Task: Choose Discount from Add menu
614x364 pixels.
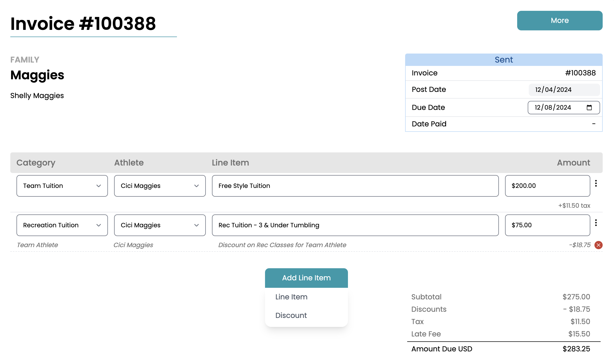Action: pos(291,315)
